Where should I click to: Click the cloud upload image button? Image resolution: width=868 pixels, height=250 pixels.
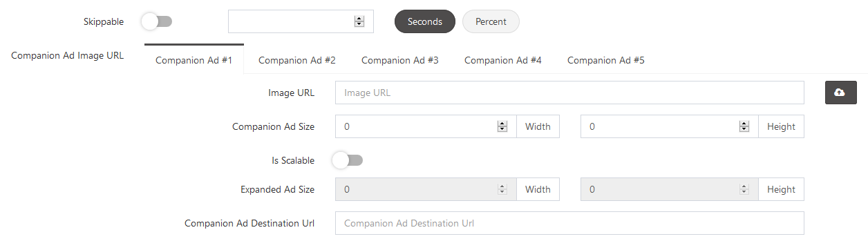(x=840, y=93)
